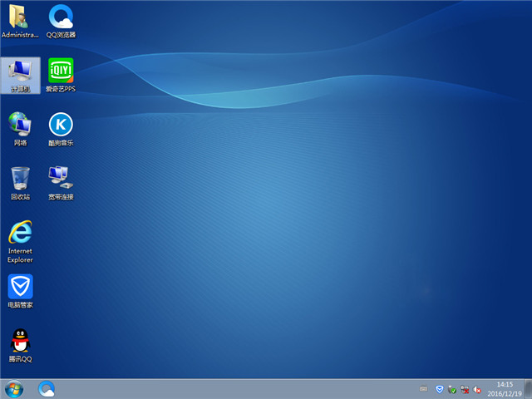This screenshot has width=532, height=399.
Task: Open the safely remove hardware tray icon
Action: [452, 388]
